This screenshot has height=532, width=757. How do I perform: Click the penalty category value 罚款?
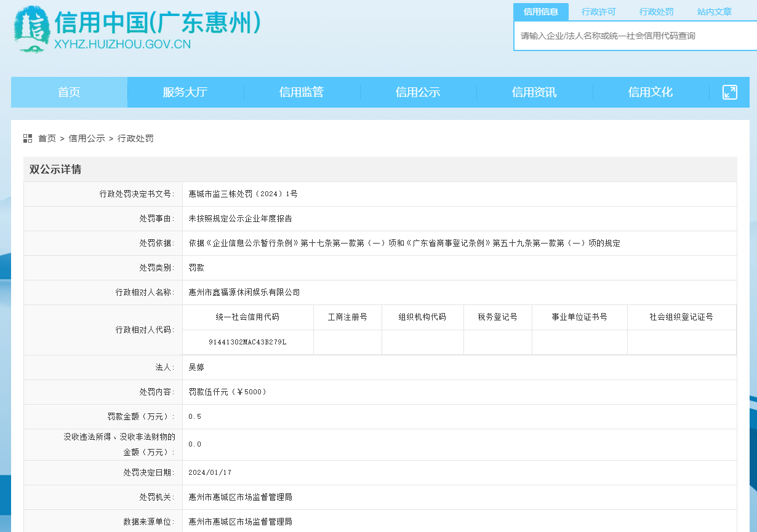[x=196, y=268]
